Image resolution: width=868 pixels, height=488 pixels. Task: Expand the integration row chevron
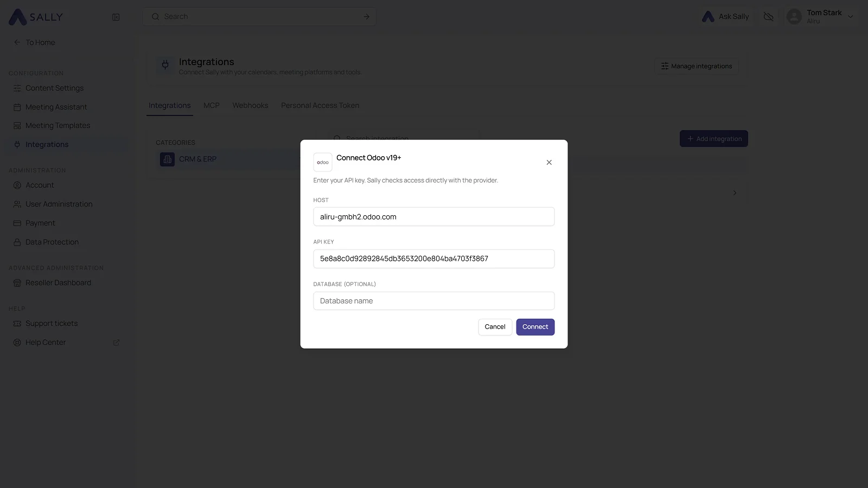coord(735,192)
